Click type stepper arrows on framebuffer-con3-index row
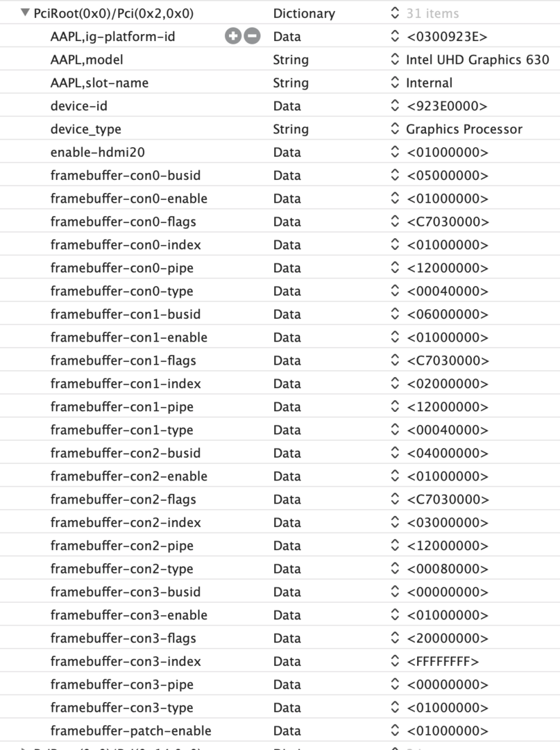The image size is (560, 750). pos(395,661)
